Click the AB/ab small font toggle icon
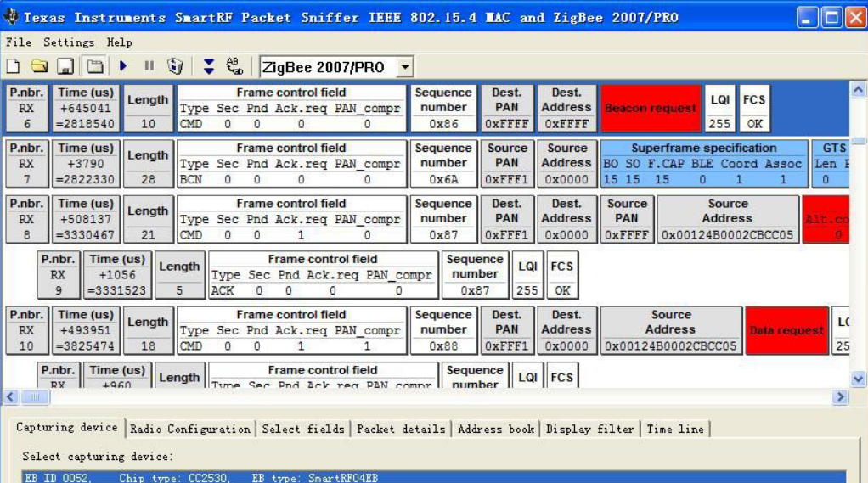The width and height of the screenshot is (868, 483). [x=234, y=66]
